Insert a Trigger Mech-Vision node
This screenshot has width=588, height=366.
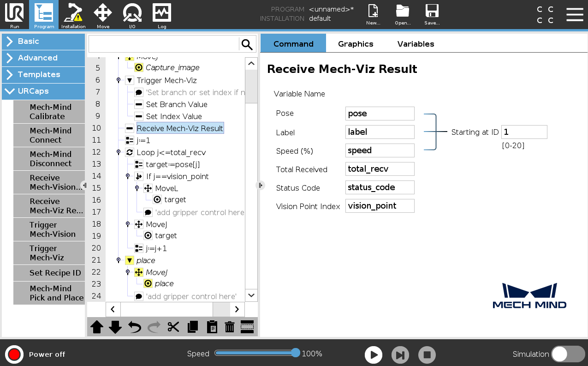49,229
